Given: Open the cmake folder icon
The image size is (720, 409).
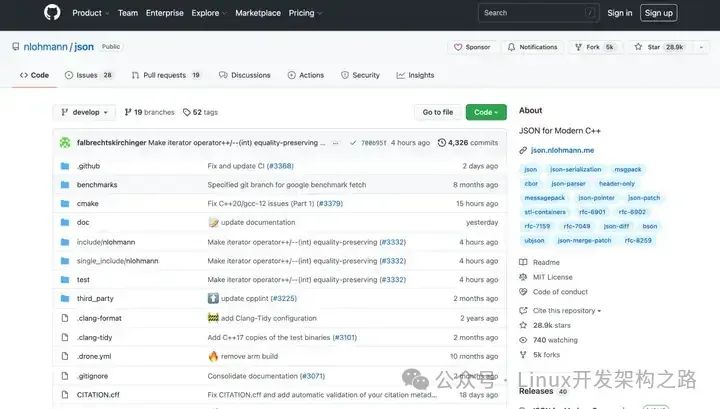Looking at the screenshot, I should [x=65, y=203].
